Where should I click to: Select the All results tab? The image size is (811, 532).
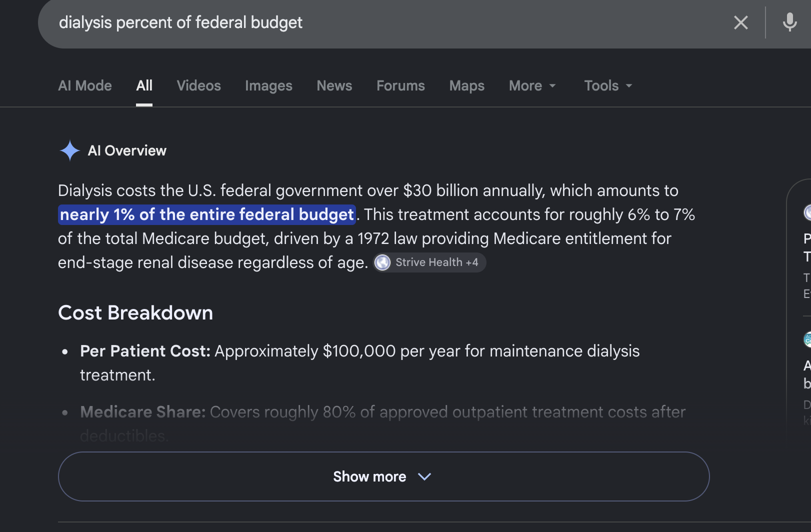[x=144, y=86]
